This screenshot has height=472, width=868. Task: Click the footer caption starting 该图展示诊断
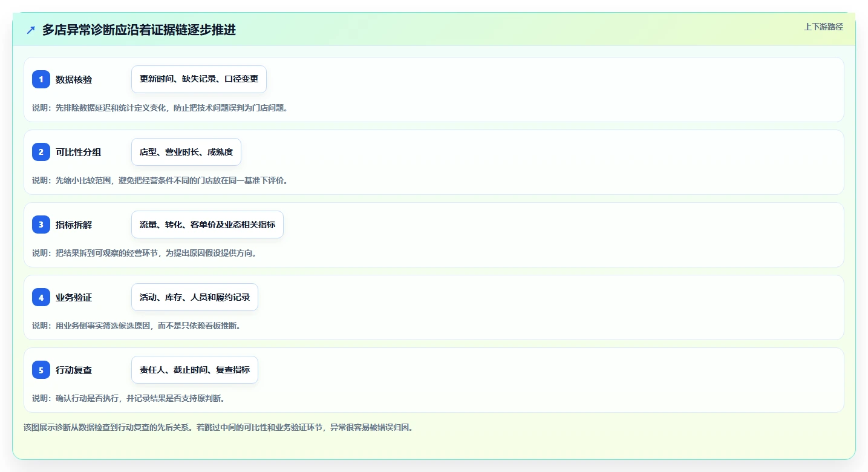[x=218, y=427]
